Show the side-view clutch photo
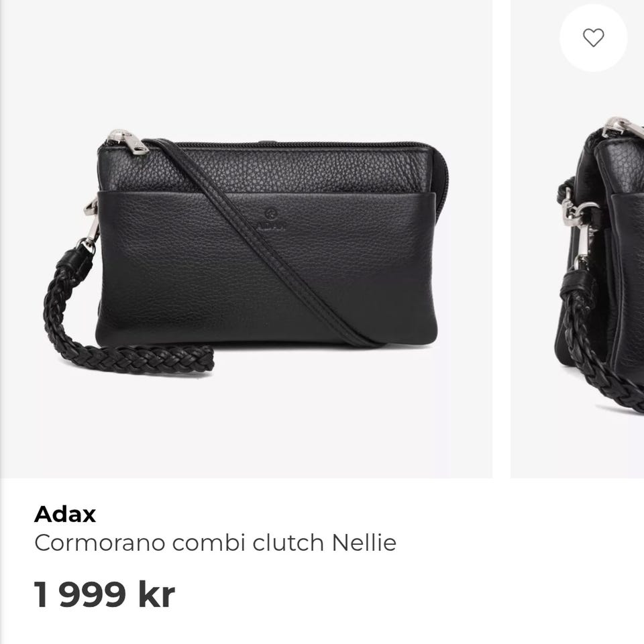Image resolution: width=644 pixels, height=644 pixels. click(x=577, y=239)
